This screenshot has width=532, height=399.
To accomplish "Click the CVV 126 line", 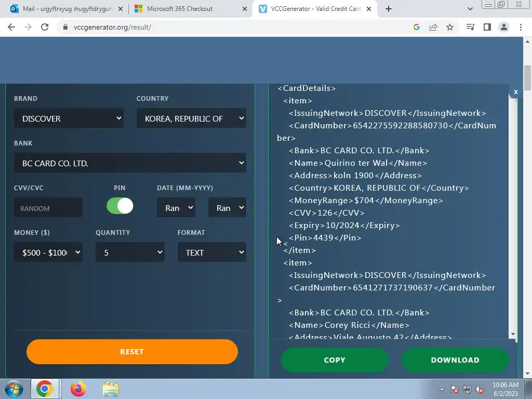I will (x=326, y=212).
